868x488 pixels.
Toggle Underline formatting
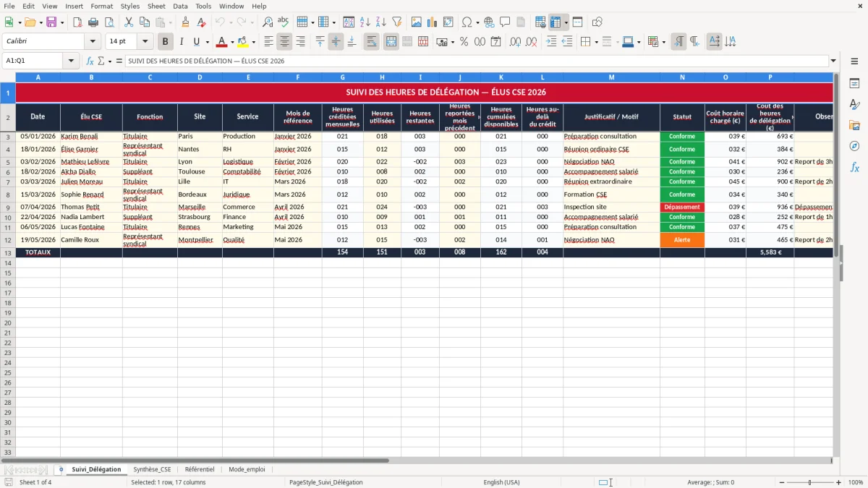(x=196, y=42)
